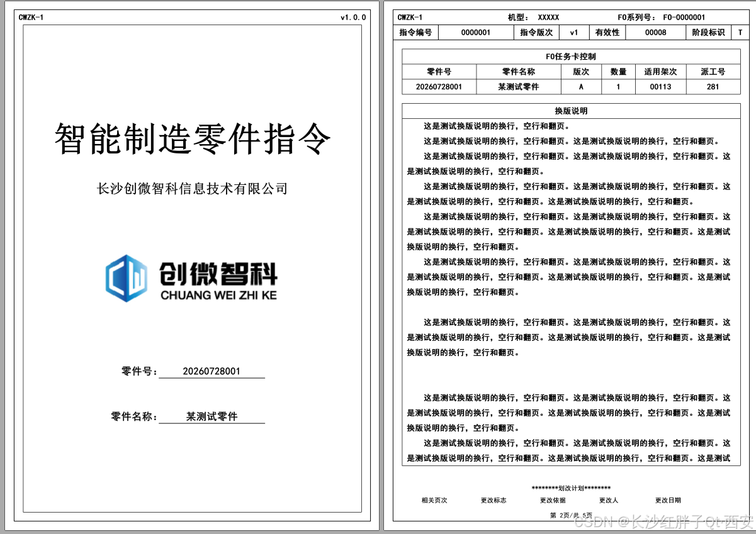Click the page indicator 第 2页/共 5页
The image size is (756, 534).
pos(571,515)
